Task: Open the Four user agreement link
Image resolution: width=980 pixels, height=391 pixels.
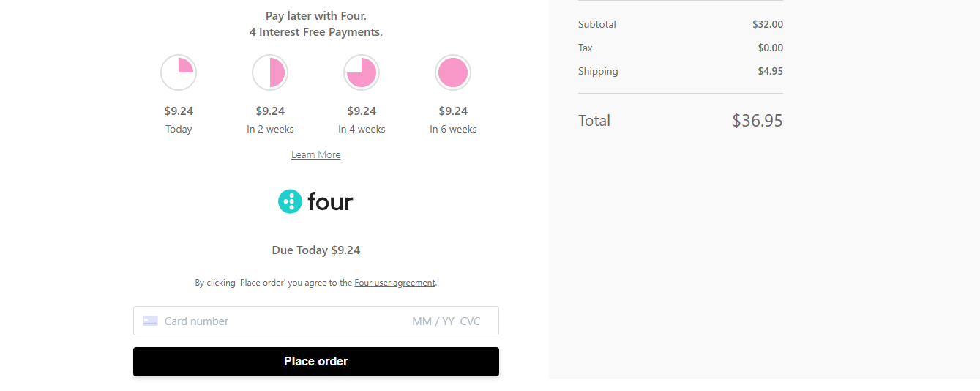Action: click(x=394, y=283)
